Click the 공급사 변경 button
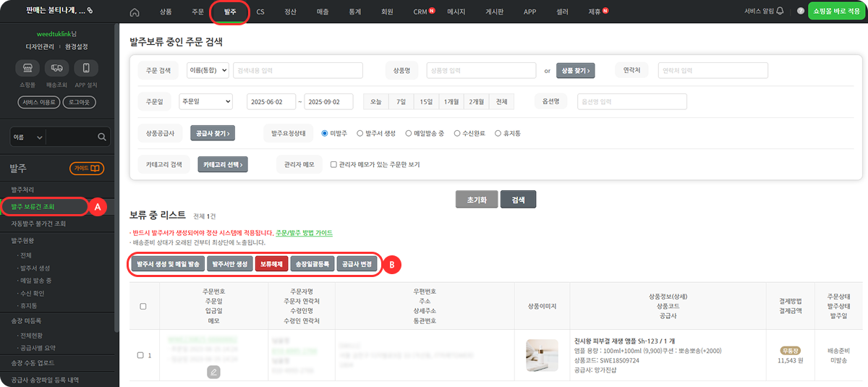 (x=356, y=264)
